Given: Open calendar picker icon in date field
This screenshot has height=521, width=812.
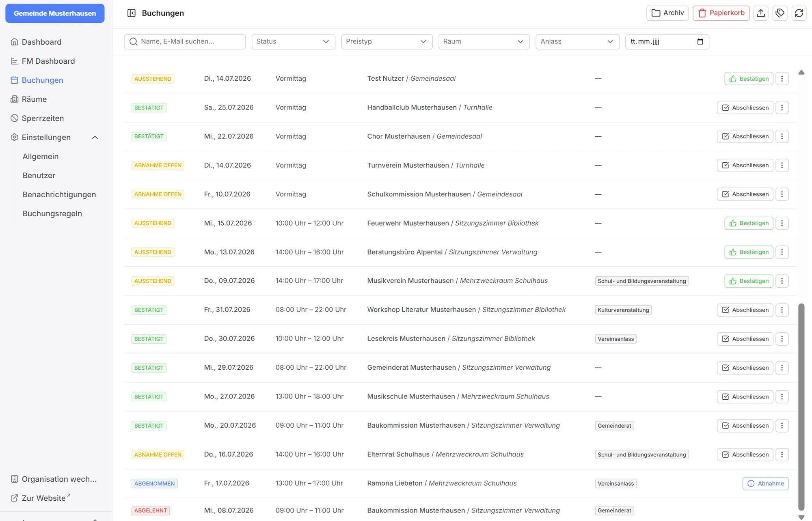Looking at the screenshot, I should coord(700,41).
